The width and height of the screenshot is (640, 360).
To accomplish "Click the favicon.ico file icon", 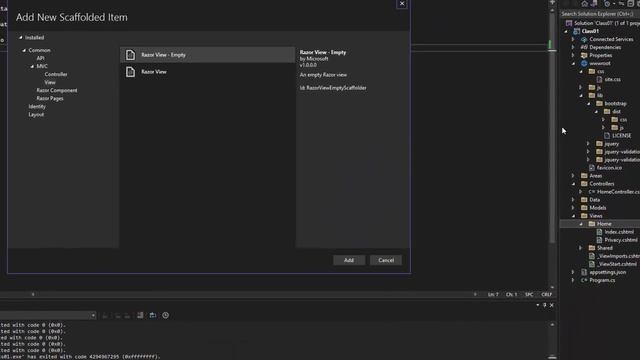I will [x=592, y=168].
